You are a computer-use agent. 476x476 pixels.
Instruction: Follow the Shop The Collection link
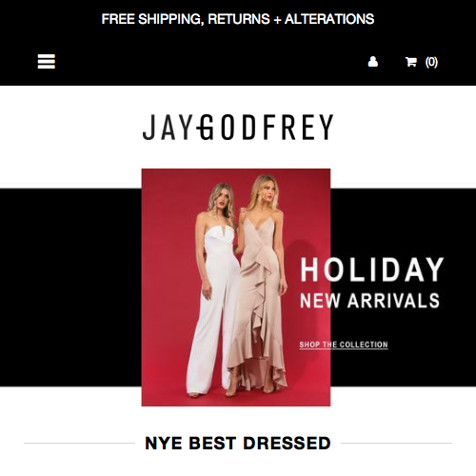344,345
